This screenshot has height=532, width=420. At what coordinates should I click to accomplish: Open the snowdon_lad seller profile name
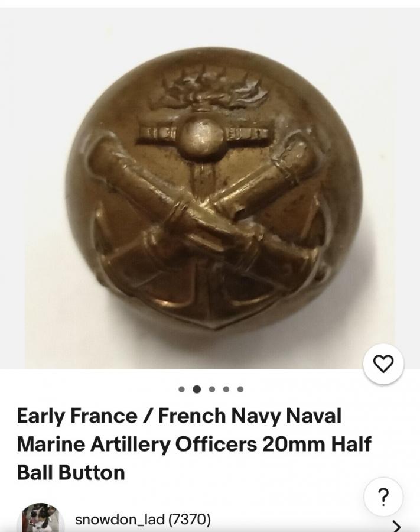coord(119,519)
